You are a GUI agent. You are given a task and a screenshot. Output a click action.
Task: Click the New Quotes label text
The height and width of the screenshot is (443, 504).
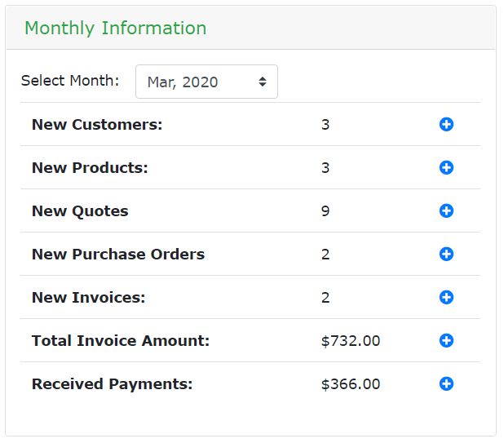[x=80, y=211]
